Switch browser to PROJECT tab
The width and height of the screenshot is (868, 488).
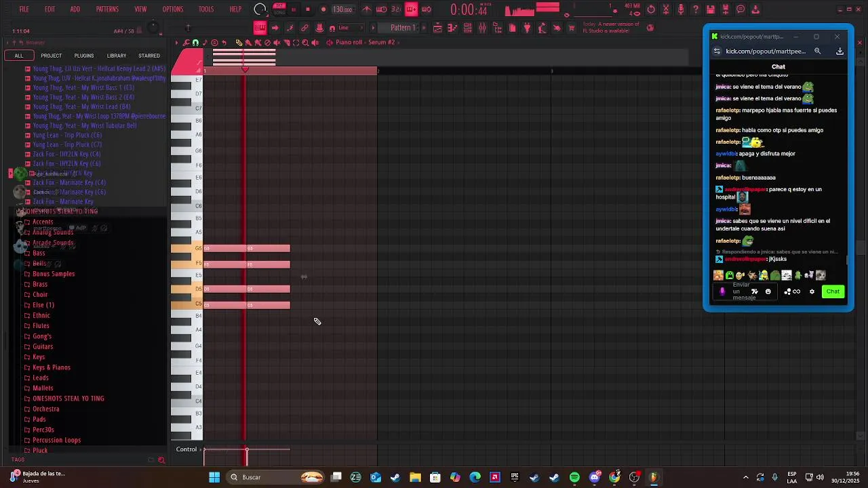pos(51,56)
